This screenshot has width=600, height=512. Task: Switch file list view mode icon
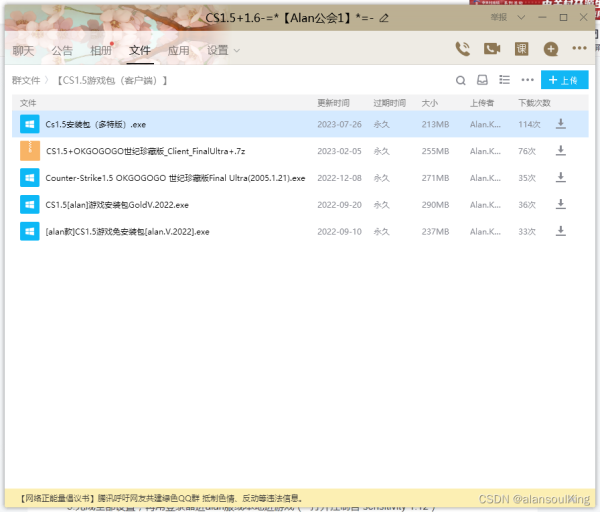504,80
